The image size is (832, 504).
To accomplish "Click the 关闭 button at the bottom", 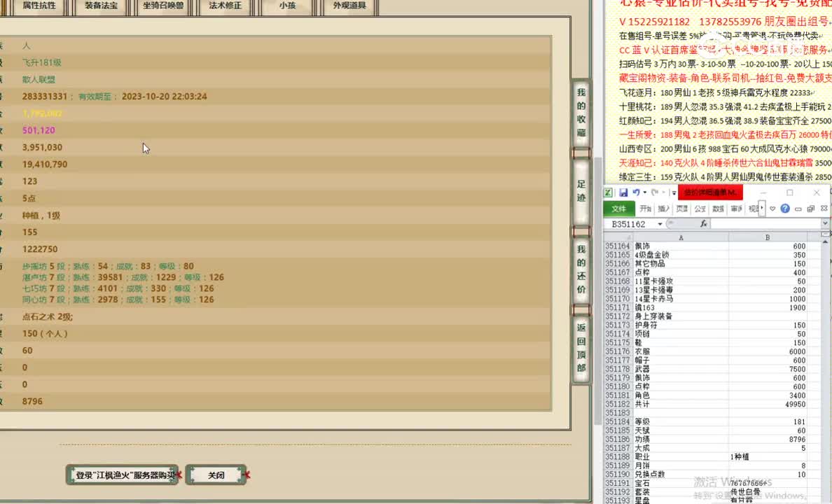I will point(216,475).
